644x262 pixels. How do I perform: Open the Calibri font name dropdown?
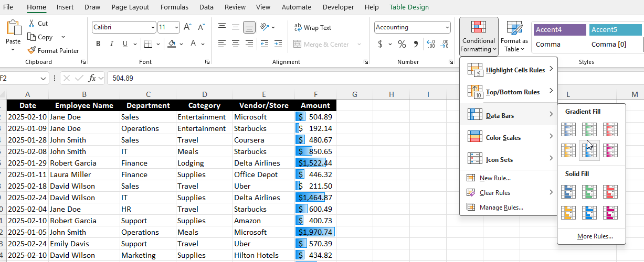point(153,27)
